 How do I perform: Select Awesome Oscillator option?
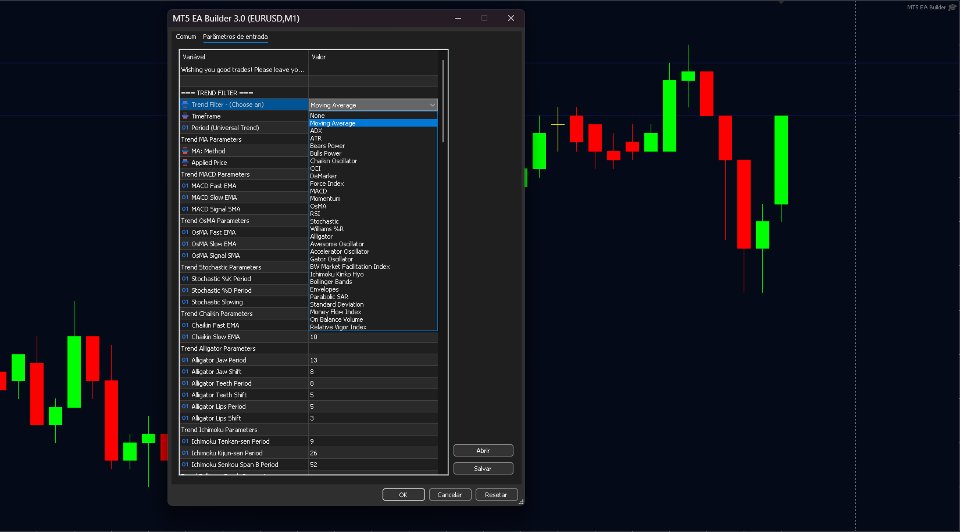point(373,244)
